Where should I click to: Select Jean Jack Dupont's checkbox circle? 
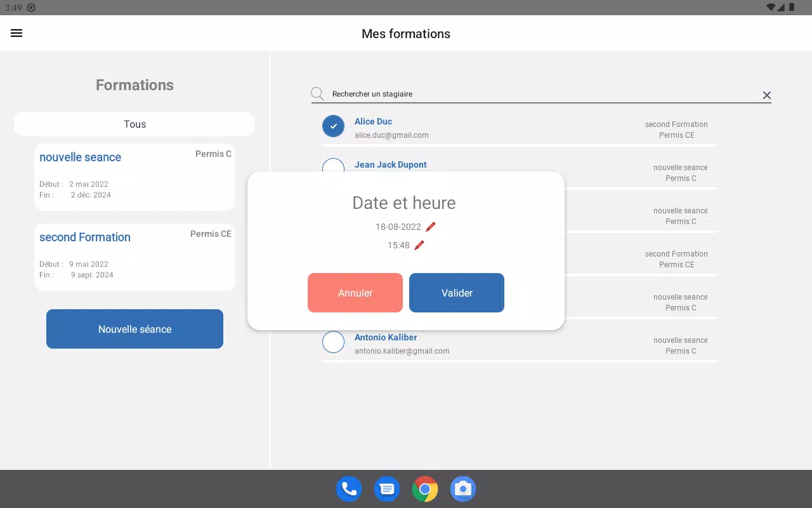point(334,166)
